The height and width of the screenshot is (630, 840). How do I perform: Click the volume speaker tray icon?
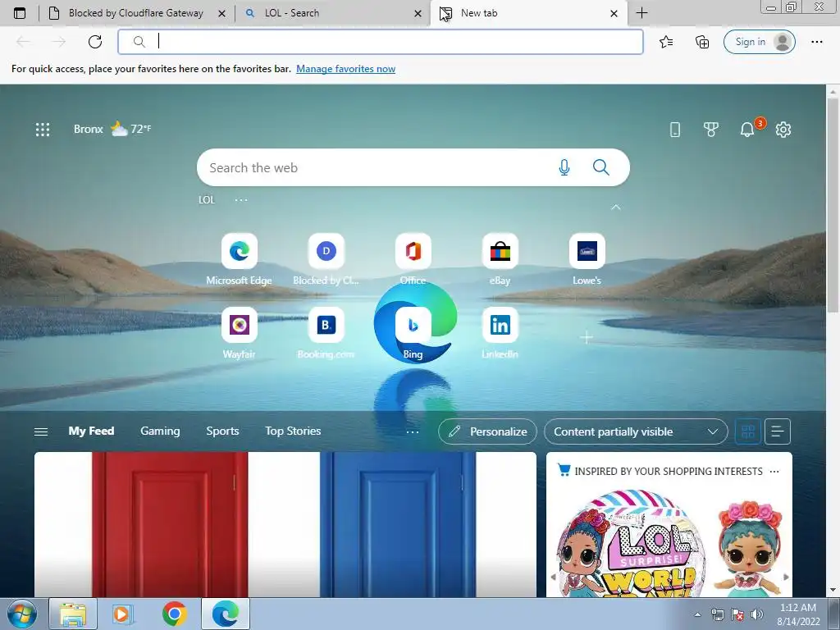(757, 614)
